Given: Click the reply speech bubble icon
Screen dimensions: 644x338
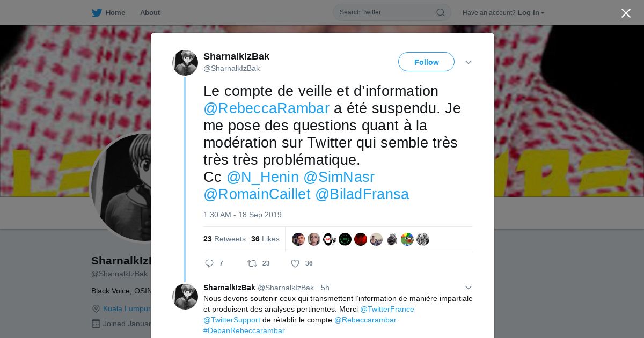Looking at the screenshot, I should (x=209, y=263).
